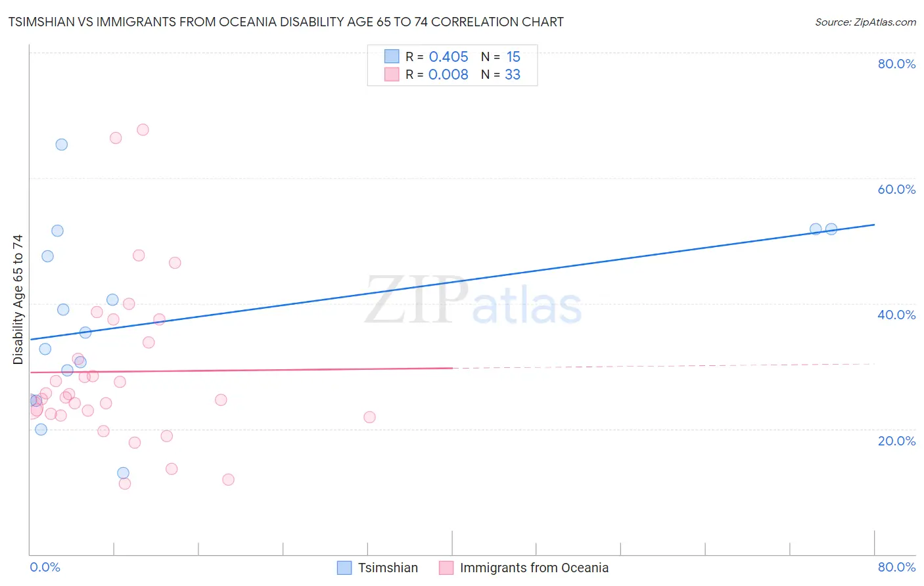
Task: Click the 0.0% label on the x-axis
Action: point(45,567)
